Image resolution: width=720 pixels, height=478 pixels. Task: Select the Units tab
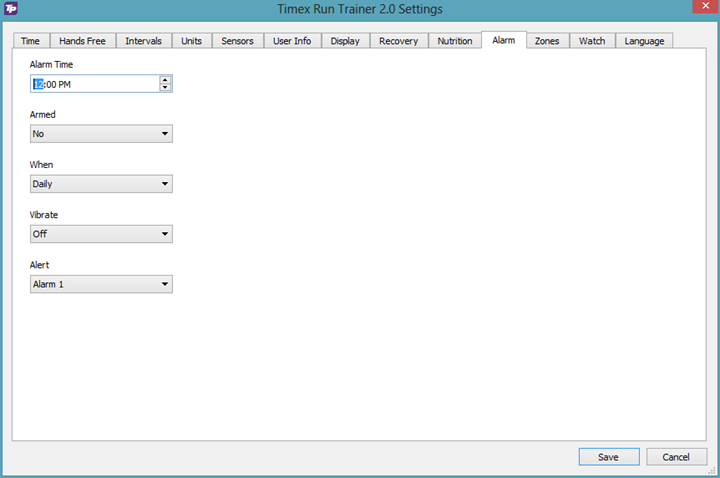click(191, 41)
